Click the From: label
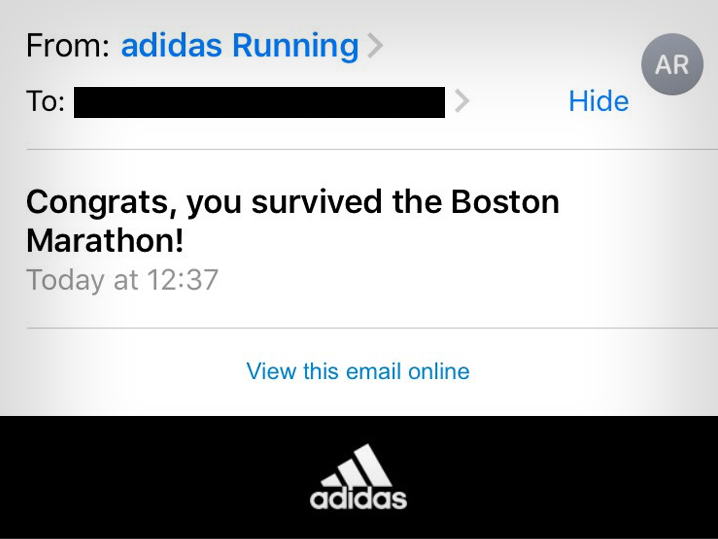Image resolution: width=718 pixels, height=539 pixels. click(68, 45)
